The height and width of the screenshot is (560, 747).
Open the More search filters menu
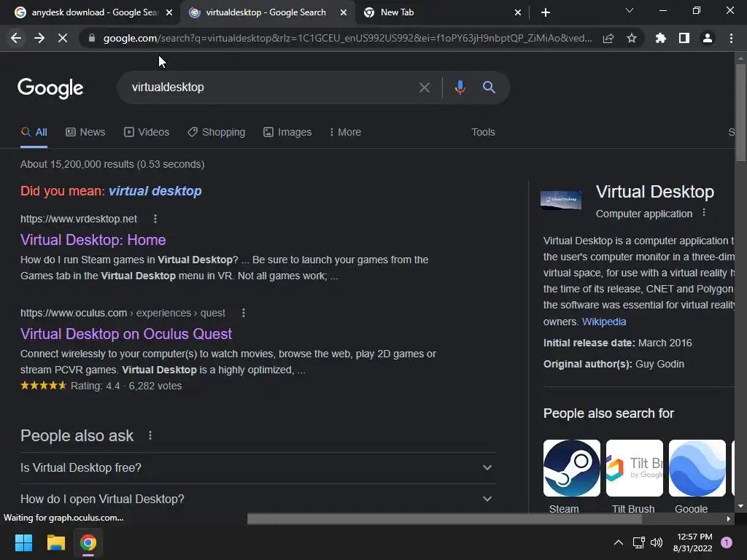[345, 133]
